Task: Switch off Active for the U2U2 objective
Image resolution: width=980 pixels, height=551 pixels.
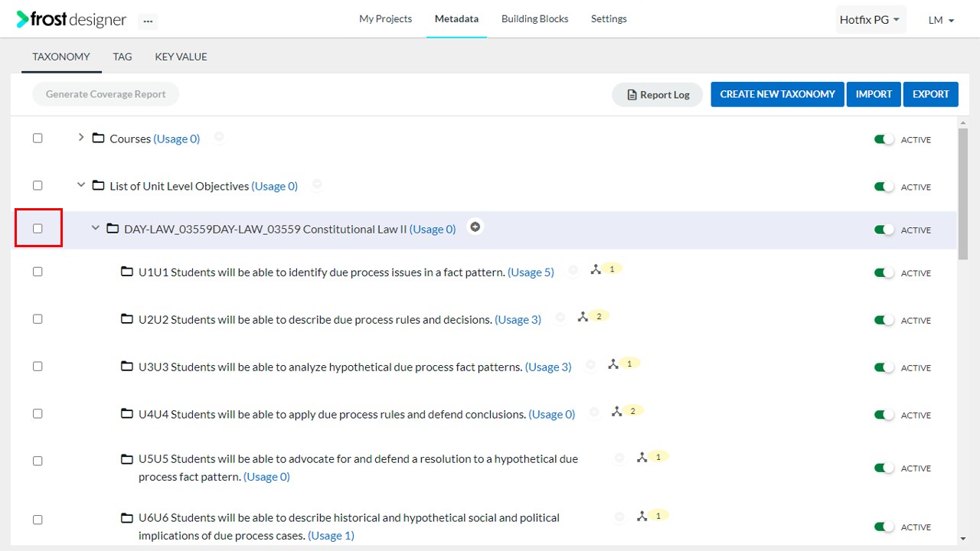Action: tap(884, 321)
